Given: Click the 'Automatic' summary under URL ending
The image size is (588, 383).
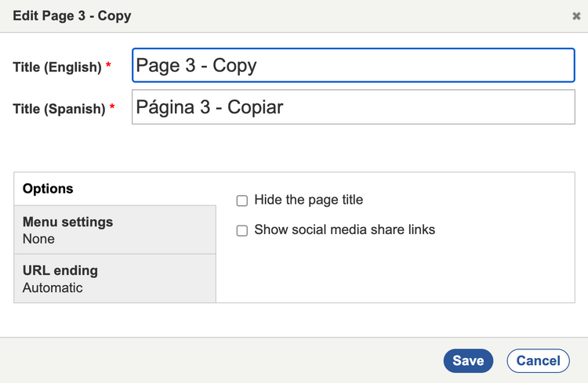Looking at the screenshot, I should [x=53, y=287].
